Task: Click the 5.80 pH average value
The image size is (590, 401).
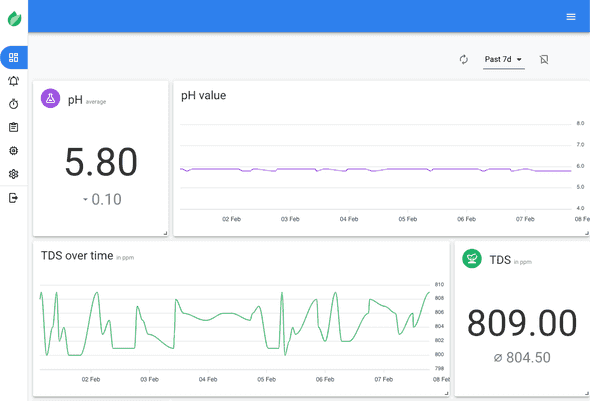Action: (x=101, y=162)
